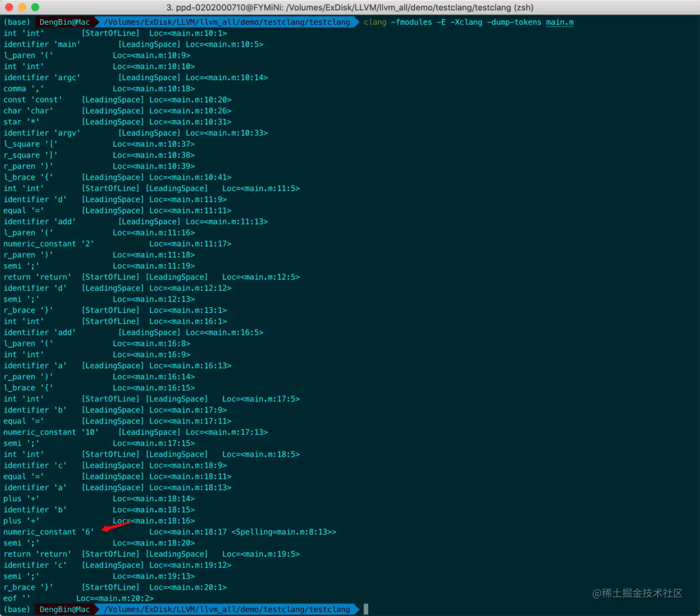Click the semi ';' line at Loc 11:19
The image size is (700, 616).
pos(99,266)
